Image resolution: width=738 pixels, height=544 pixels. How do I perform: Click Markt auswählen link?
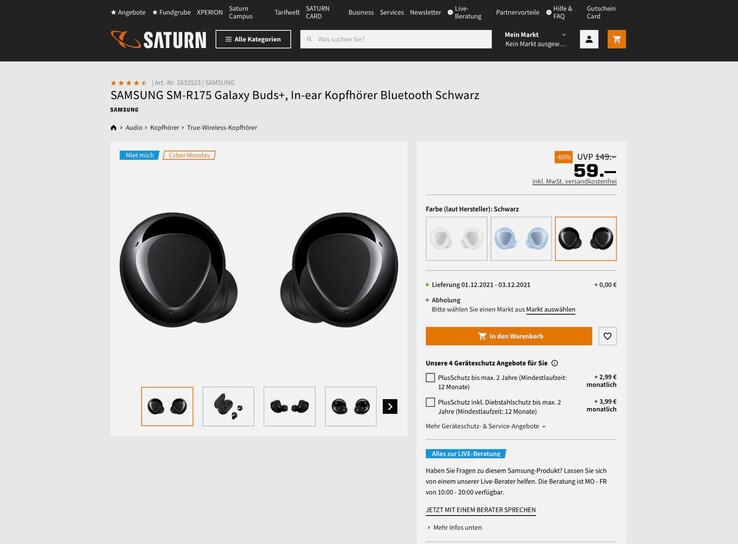551,310
